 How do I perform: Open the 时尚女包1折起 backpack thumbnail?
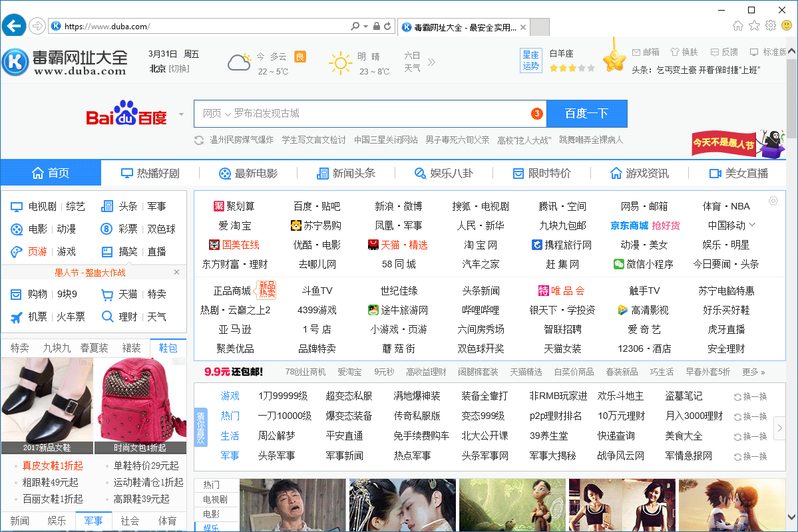140,406
